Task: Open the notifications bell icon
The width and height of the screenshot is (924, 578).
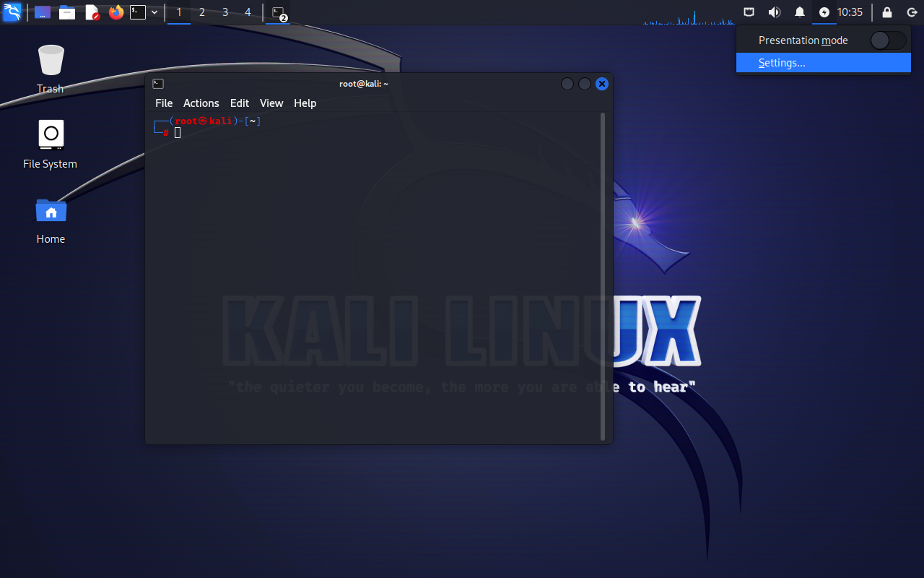Action: click(x=800, y=12)
